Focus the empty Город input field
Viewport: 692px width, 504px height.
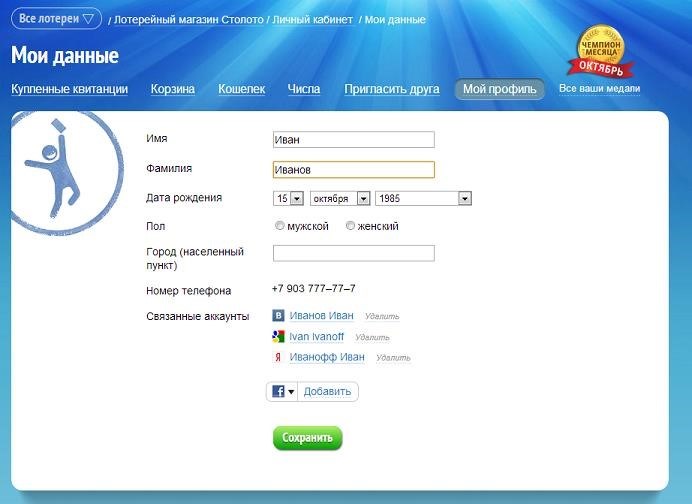354,253
